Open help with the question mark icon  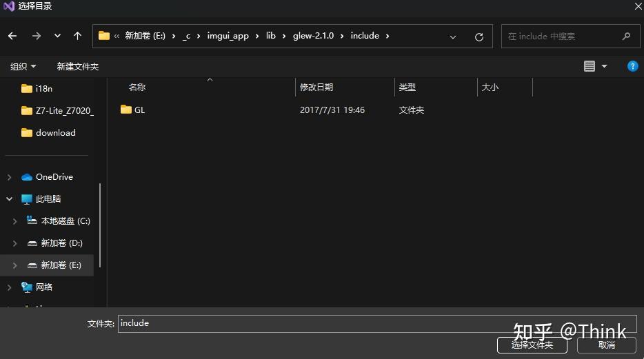point(632,66)
